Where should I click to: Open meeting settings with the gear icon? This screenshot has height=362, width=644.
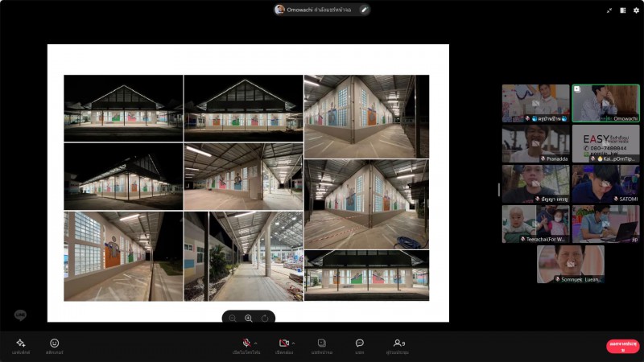point(636,10)
